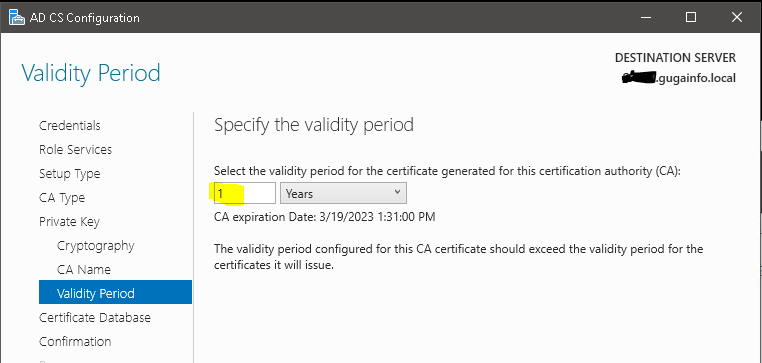Click the AD CS Configuration window icon
Image resolution: width=762 pixels, height=363 pixels.
(17, 18)
